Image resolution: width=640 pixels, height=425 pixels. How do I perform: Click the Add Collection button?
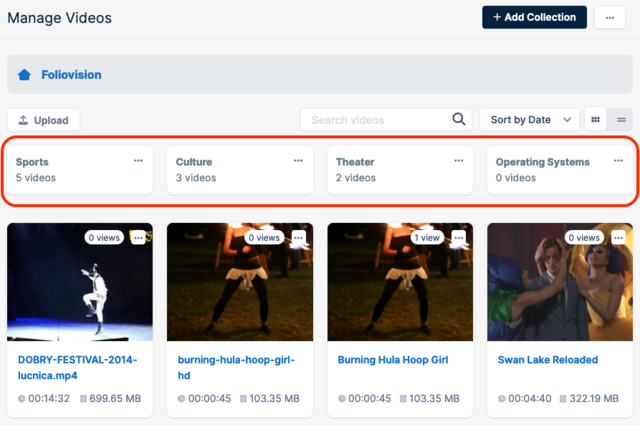coord(534,17)
